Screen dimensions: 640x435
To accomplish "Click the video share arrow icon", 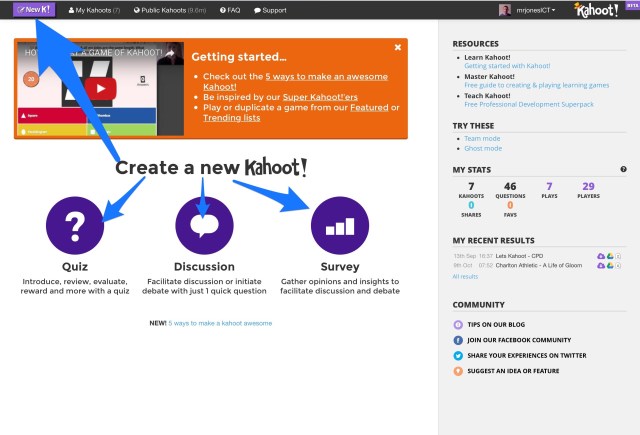I will [169, 53].
